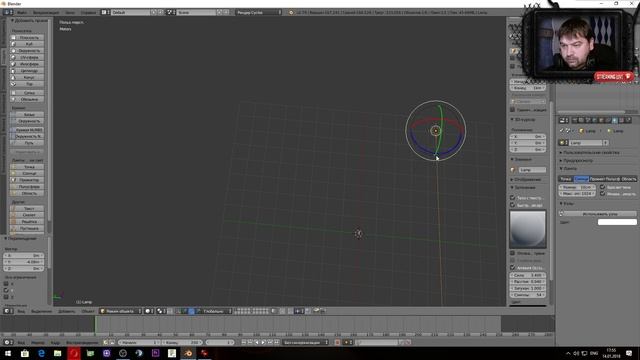Add a UV-сфера mesh primitive
The height and width of the screenshot is (360, 640).
[x=27, y=58]
